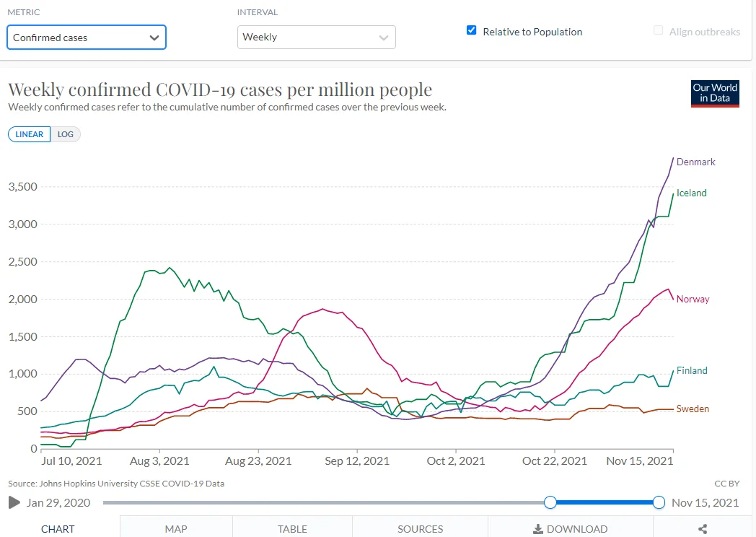Open the Download tab
This screenshot has width=756, height=537.
coord(570,529)
